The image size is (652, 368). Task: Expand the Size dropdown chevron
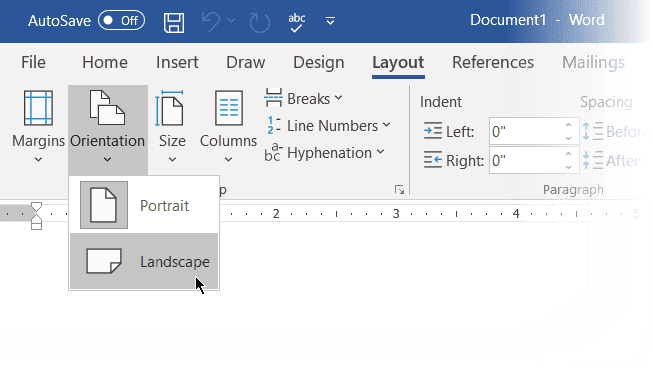pyautogui.click(x=172, y=159)
